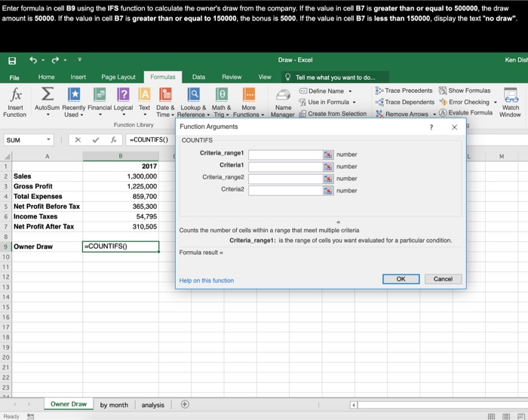Click the Criteria1 range selector icon
Viewport: 528px width, 420px height.
pyautogui.click(x=327, y=167)
